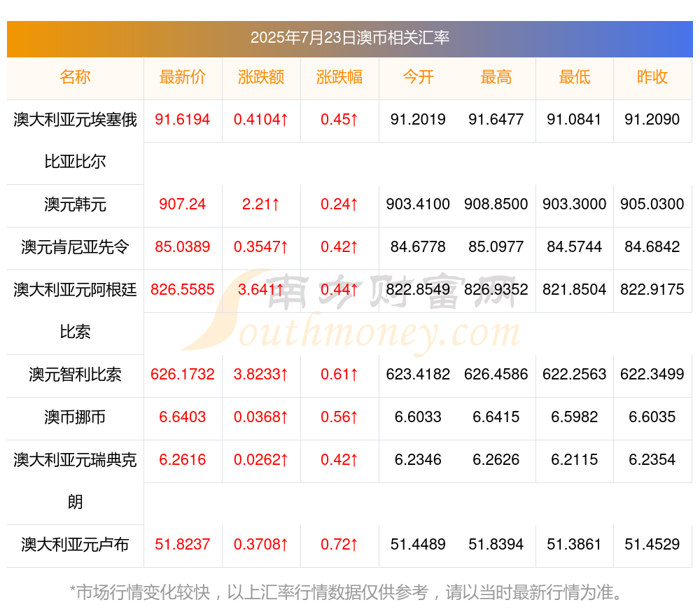Select the 昨收 column header

point(652,77)
